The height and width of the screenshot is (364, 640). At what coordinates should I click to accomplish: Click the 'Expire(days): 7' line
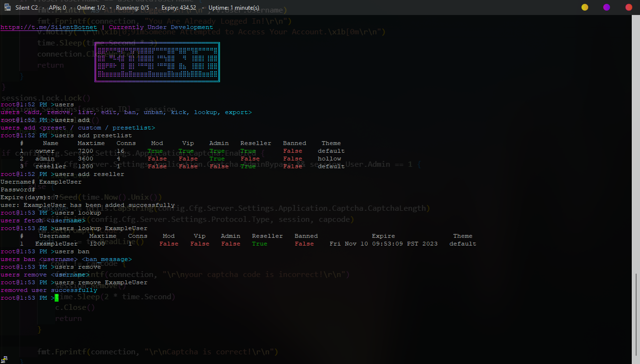[x=30, y=197]
